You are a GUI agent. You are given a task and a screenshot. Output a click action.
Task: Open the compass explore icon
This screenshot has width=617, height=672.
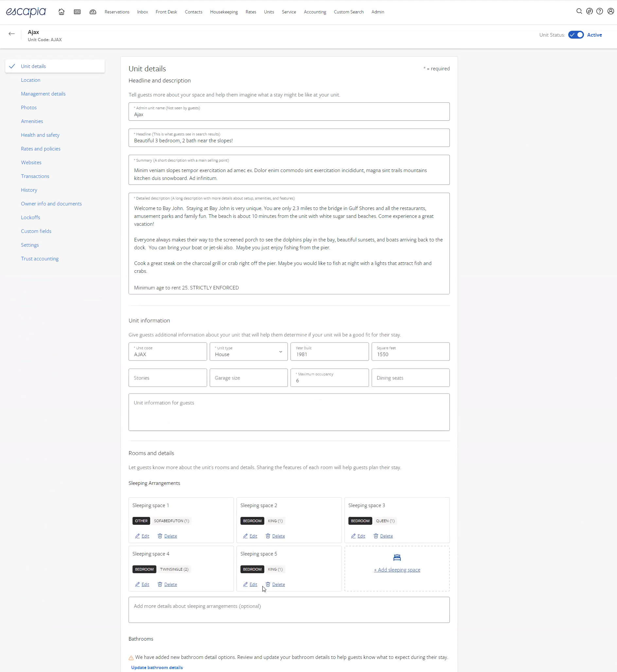pos(590,11)
